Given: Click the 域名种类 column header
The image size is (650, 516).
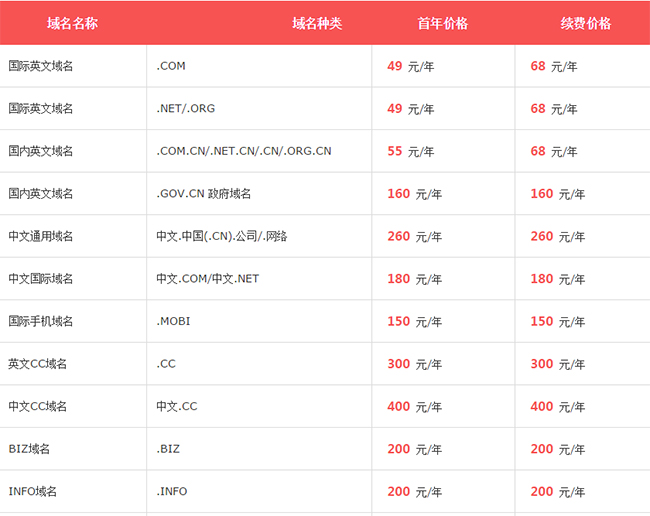Looking at the screenshot, I should click(x=317, y=23).
